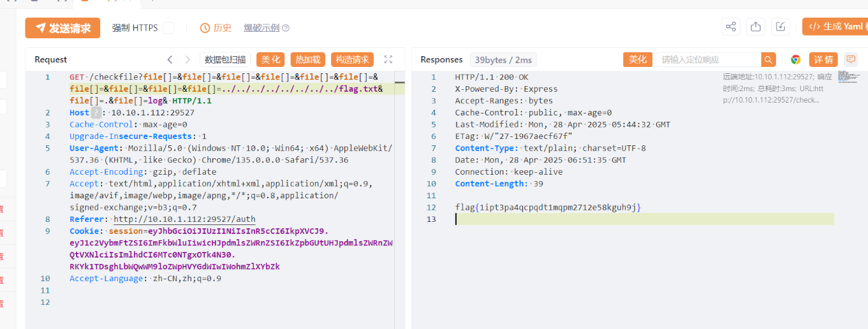Click the generate Yaml template button (生成 Yaml)

click(x=835, y=27)
